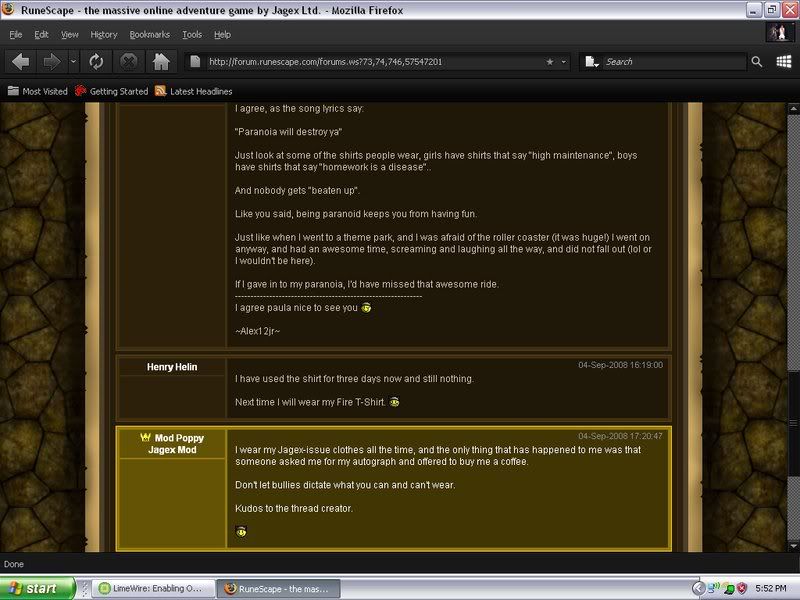Screen dimensions: 800x600
Task: Click the smiley at the end of Mod Poppy's post
Action: click(241, 532)
